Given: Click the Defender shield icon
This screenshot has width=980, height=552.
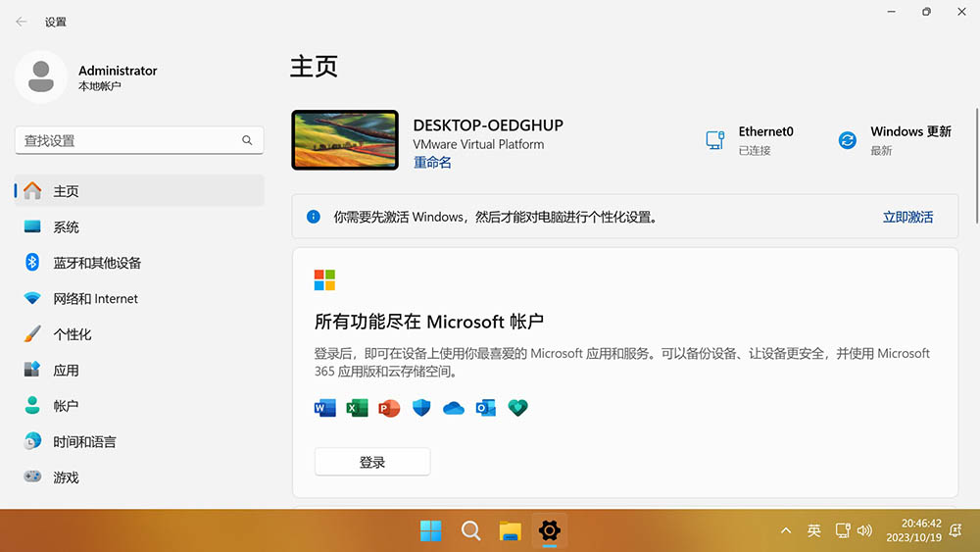Looking at the screenshot, I should (x=421, y=408).
